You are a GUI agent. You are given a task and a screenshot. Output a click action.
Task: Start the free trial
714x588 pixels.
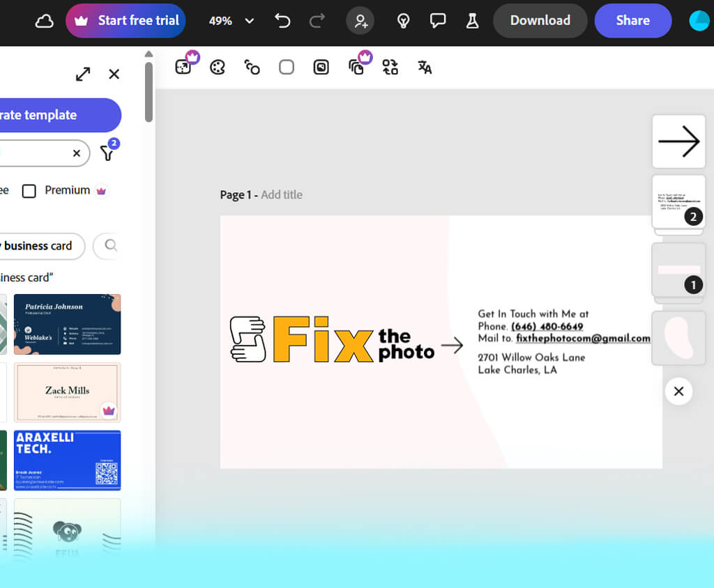click(x=126, y=20)
